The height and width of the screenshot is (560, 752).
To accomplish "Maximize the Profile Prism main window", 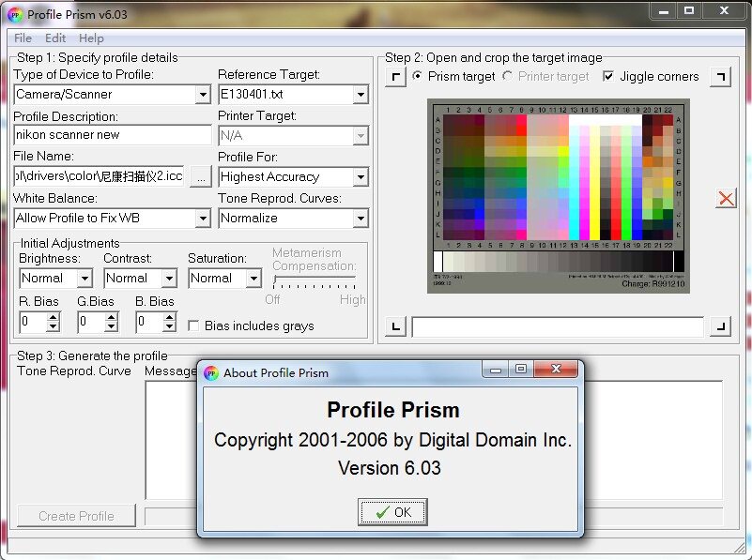I will 689,10.
